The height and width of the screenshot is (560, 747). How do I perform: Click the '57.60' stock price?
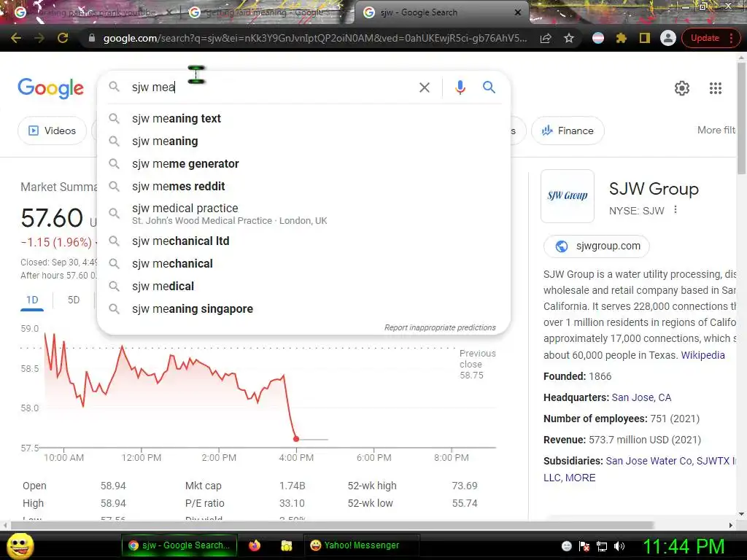click(52, 218)
